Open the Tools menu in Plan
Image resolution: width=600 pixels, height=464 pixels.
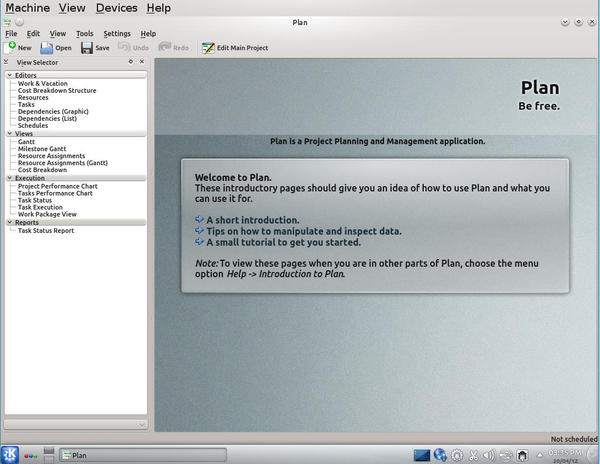point(85,34)
